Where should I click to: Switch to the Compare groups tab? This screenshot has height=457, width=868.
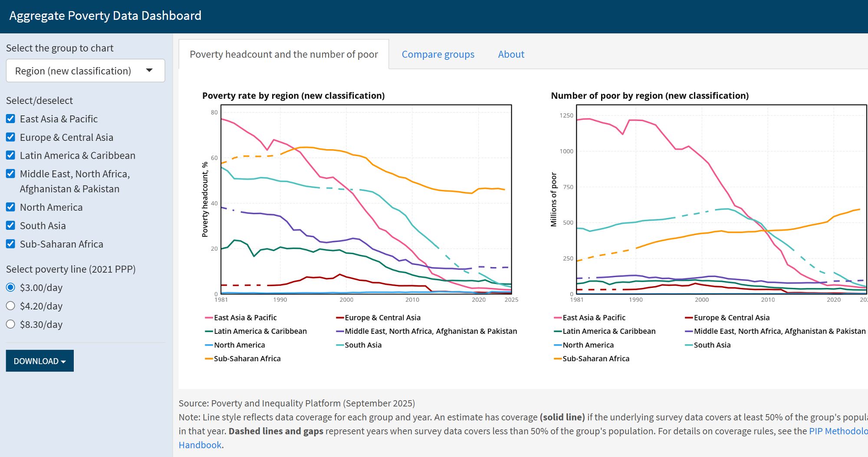[x=438, y=54]
